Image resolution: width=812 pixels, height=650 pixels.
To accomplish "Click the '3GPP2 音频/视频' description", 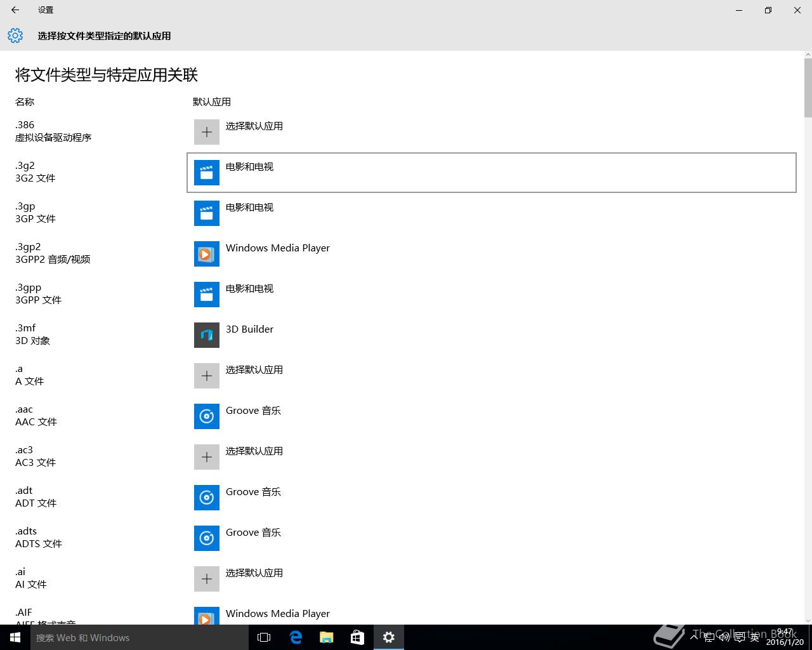I will [x=53, y=260].
